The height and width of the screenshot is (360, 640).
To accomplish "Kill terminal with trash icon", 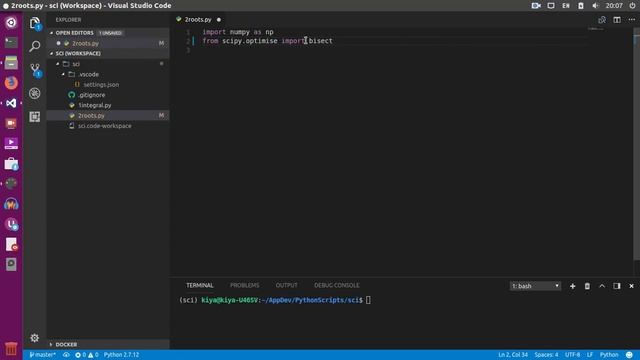I will [587, 286].
